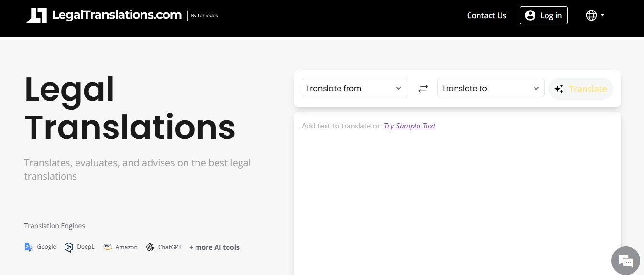This screenshot has width=644, height=275.
Task: Click the By Tomedes header text
Action: click(204, 16)
